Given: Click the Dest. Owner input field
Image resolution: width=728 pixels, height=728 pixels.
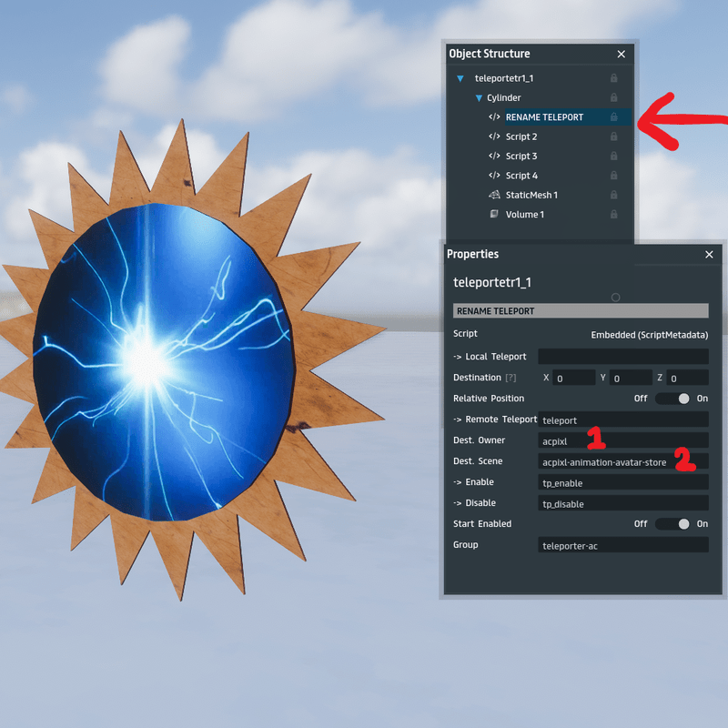Looking at the screenshot, I should 622,441.
